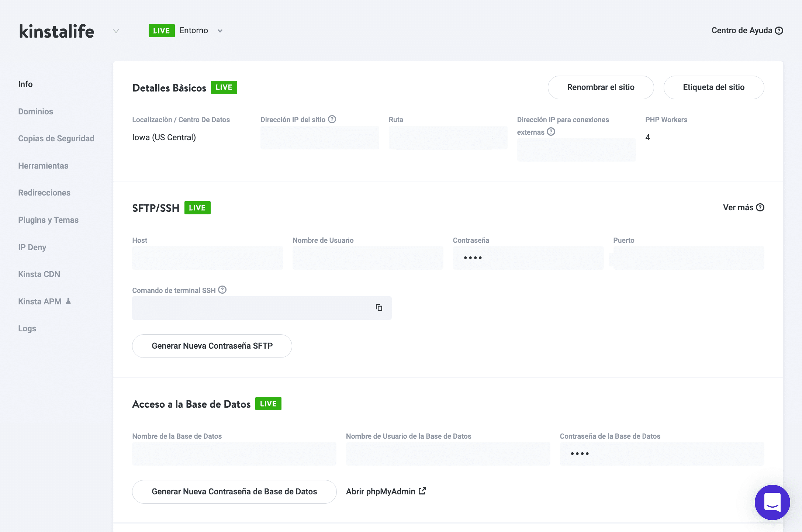Click the Abrir phpMyAdmin external link icon
This screenshot has height=532, width=802.
(422, 491)
